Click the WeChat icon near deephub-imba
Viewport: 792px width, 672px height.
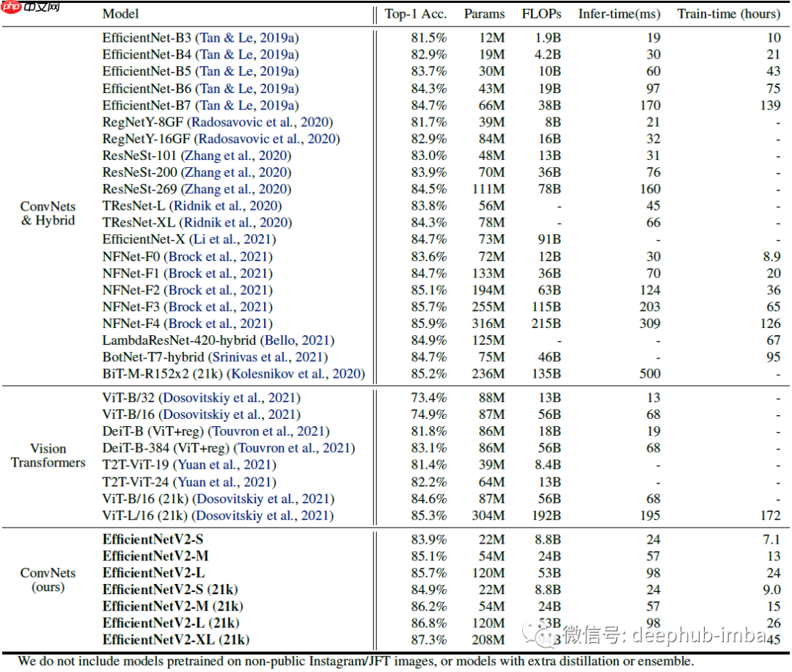click(x=540, y=632)
